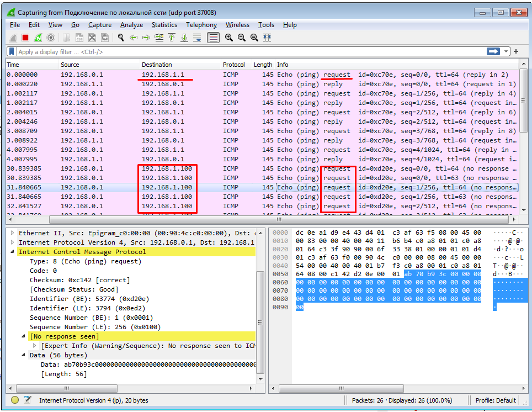Screen dimensions: 532x412
Task: Sort by the Source column header
Action: pos(100,65)
